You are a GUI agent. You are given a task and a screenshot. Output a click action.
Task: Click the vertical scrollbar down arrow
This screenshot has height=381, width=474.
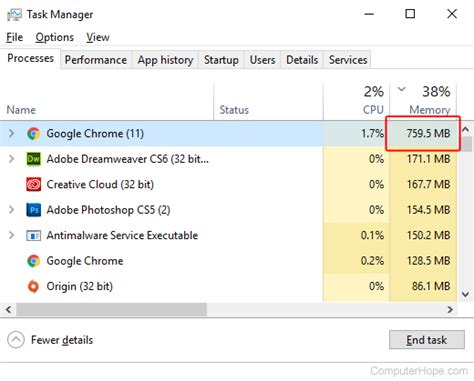(x=465, y=294)
